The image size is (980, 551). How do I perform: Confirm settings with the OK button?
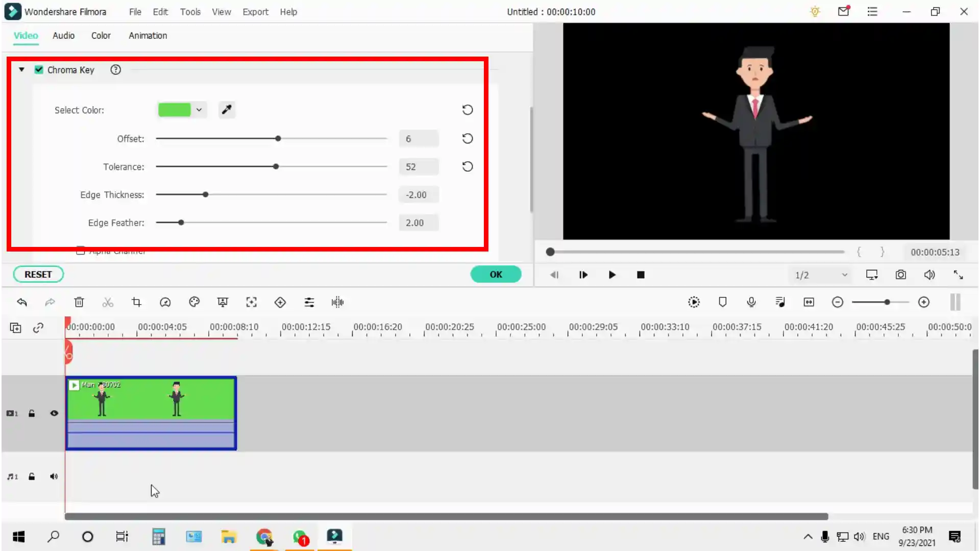click(x=496, y=274)
